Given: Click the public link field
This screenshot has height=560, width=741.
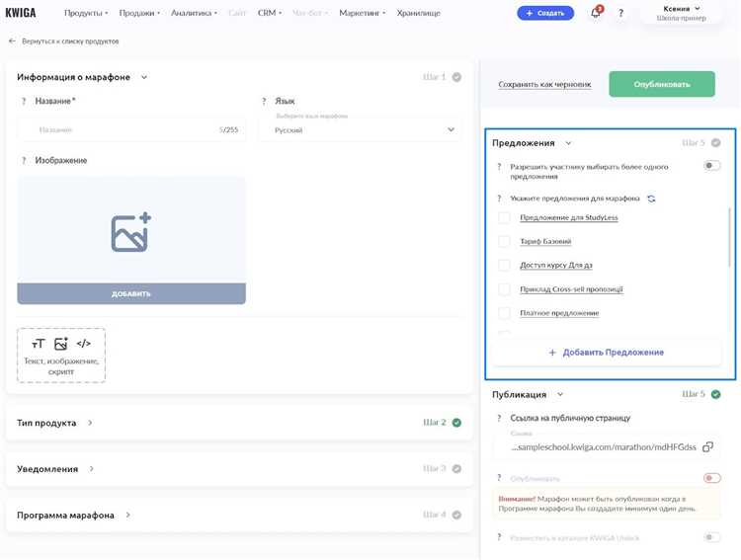Looking at the screenshot, I should 607,446.
